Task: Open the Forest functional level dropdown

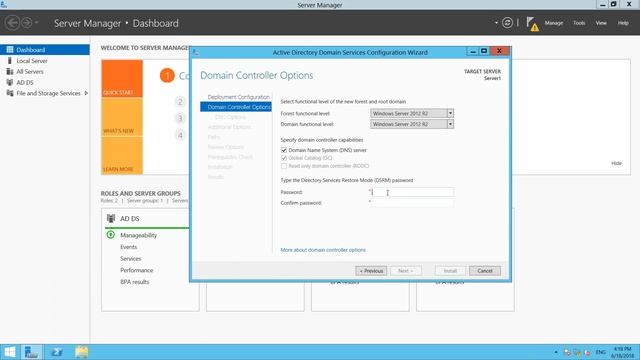Action: coord(412,113)
